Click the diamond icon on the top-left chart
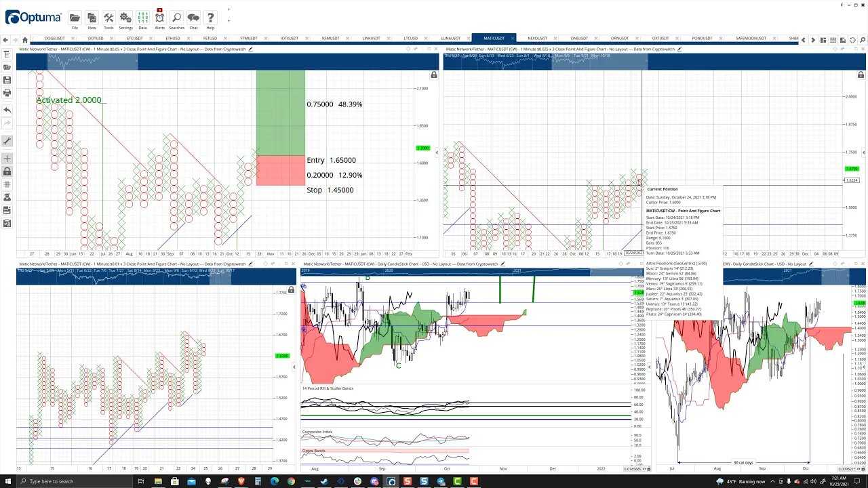The image size is (868, 488). [x=408, y=49]
